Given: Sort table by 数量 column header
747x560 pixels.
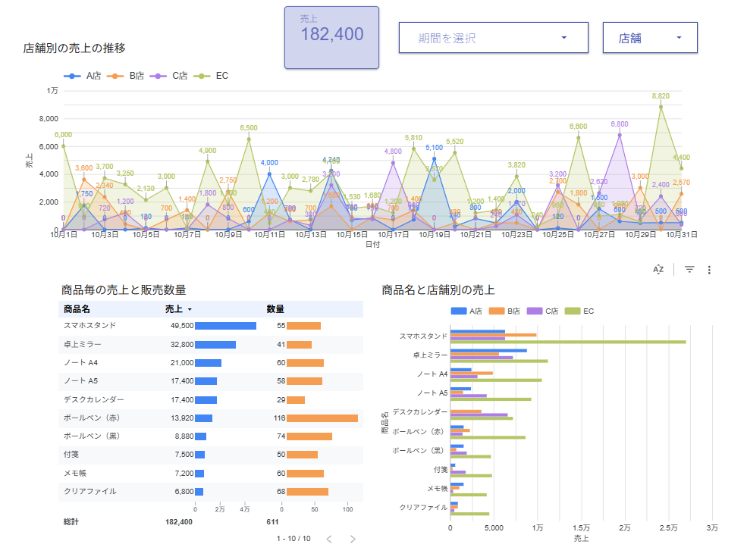Looking at the screenshot, I should coord(275,309).
